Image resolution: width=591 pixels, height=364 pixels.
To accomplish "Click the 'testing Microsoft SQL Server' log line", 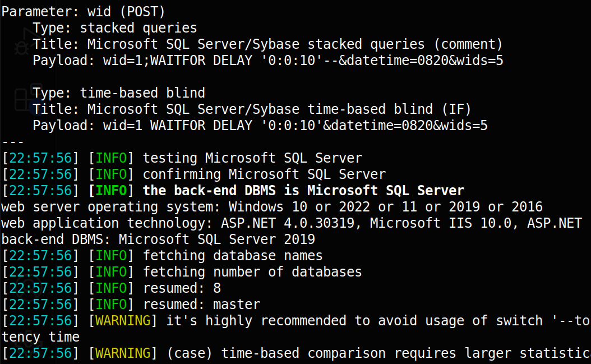I will [x=182, y=158].
